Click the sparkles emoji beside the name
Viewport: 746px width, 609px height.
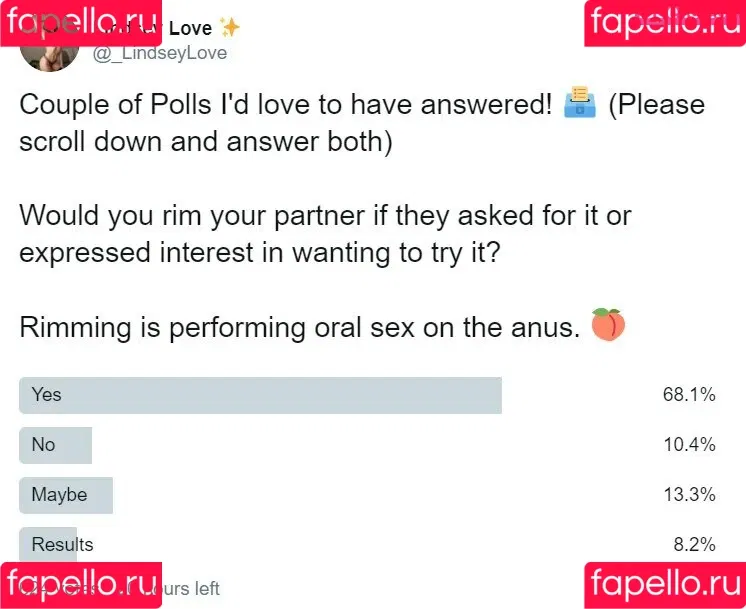point(230,27)
